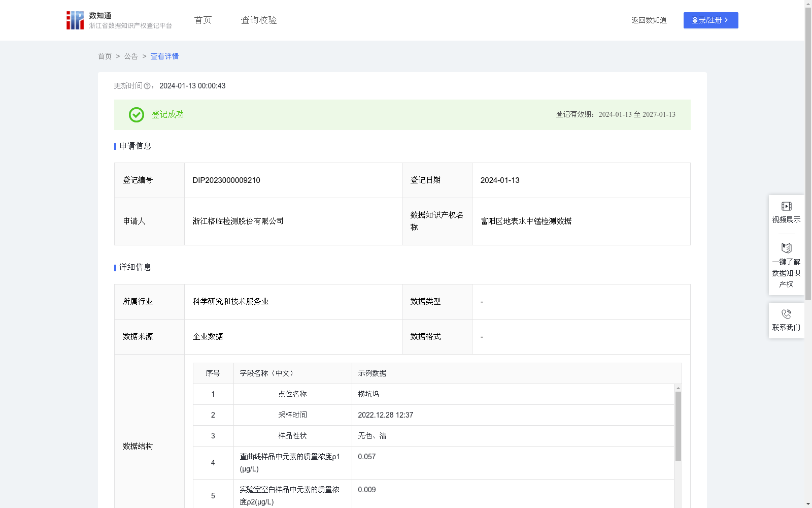This screenshot has width=812, height=508.
Task: Navigate to 首页 via breadcrumb
Action: 105,56
